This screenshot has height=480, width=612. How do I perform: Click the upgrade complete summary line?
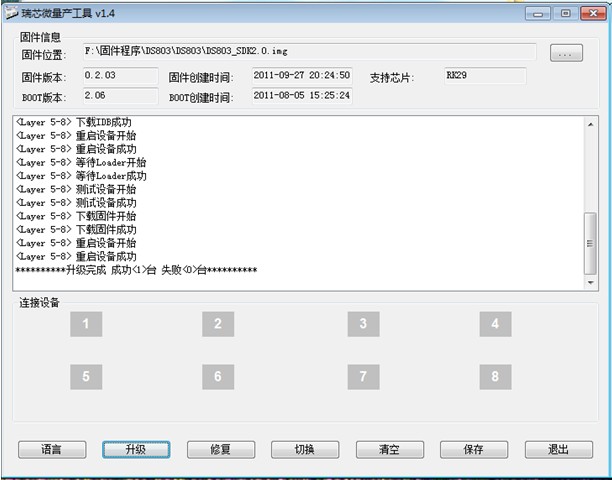(x=136, y=270)
